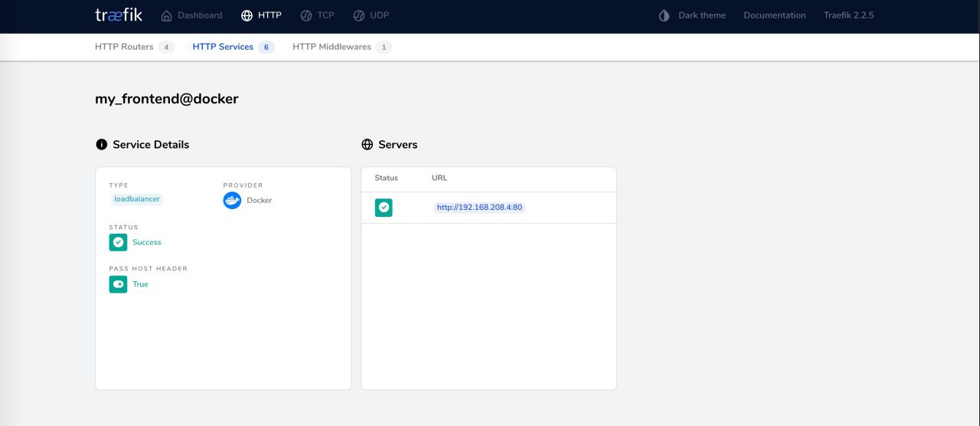Click the URL column header
Image resolution: width=980 pixels, height=426 pixels.
(x=439, y=178)
